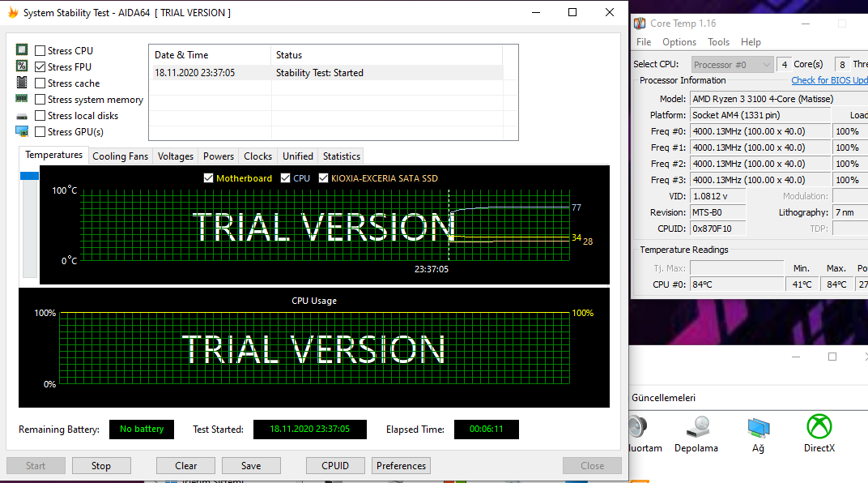868x483 pixels.
Task: Click the AIDA64 flame icon in title bar
Action: pos(13,12)
